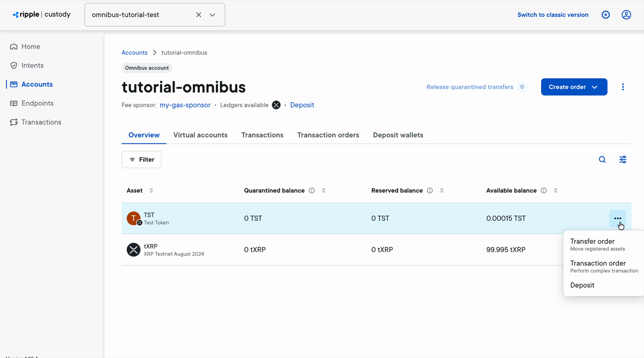The height and width of the screenshot is (358, 644).
Task: Select the Overview tab
Action: click(144, 135)
